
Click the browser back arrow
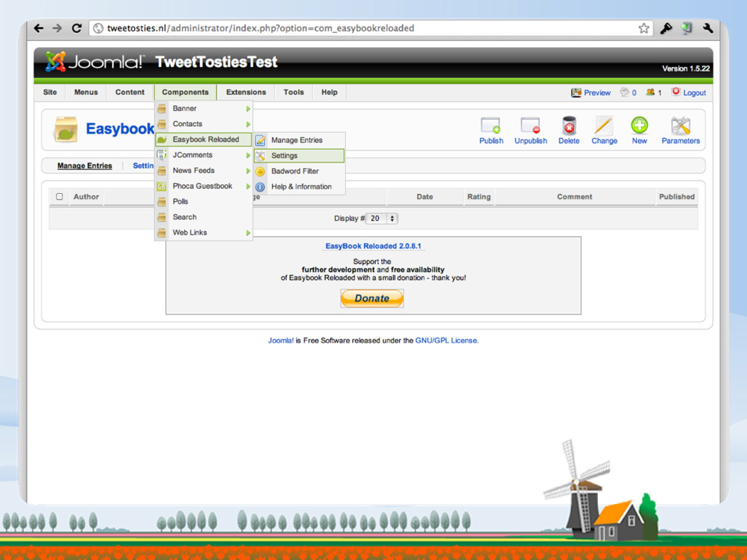tap(39, 28)
